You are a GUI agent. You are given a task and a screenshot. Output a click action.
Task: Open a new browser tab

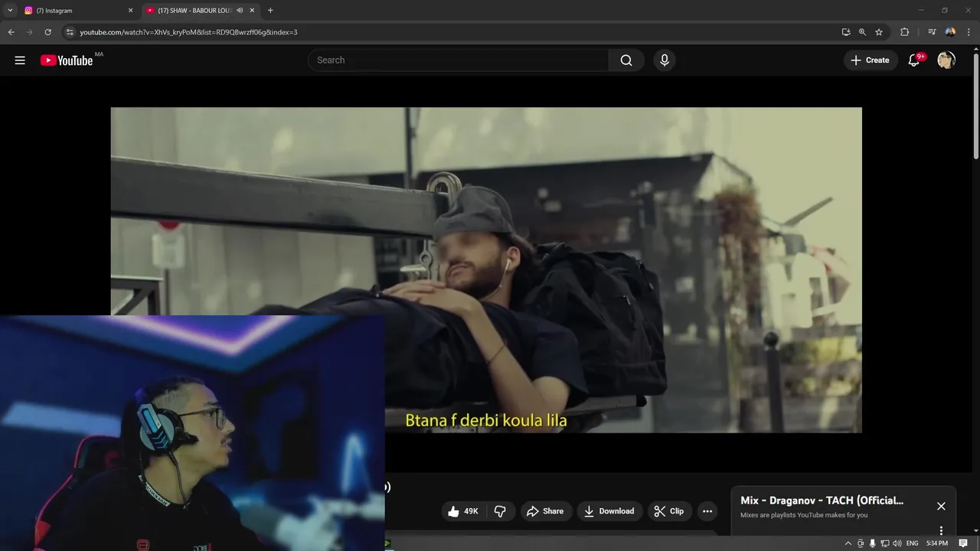270,11
